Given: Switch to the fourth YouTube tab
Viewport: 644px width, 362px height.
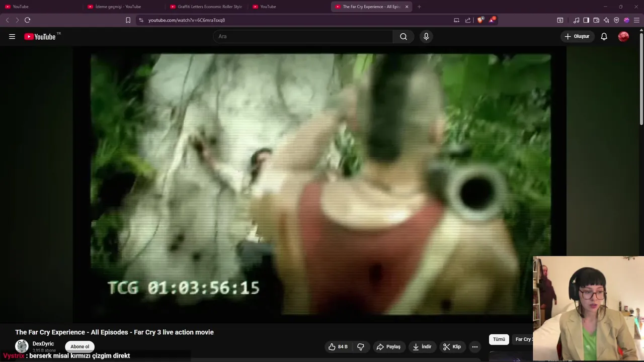Looking at the screenshot, I should click(x=289, y=7).
